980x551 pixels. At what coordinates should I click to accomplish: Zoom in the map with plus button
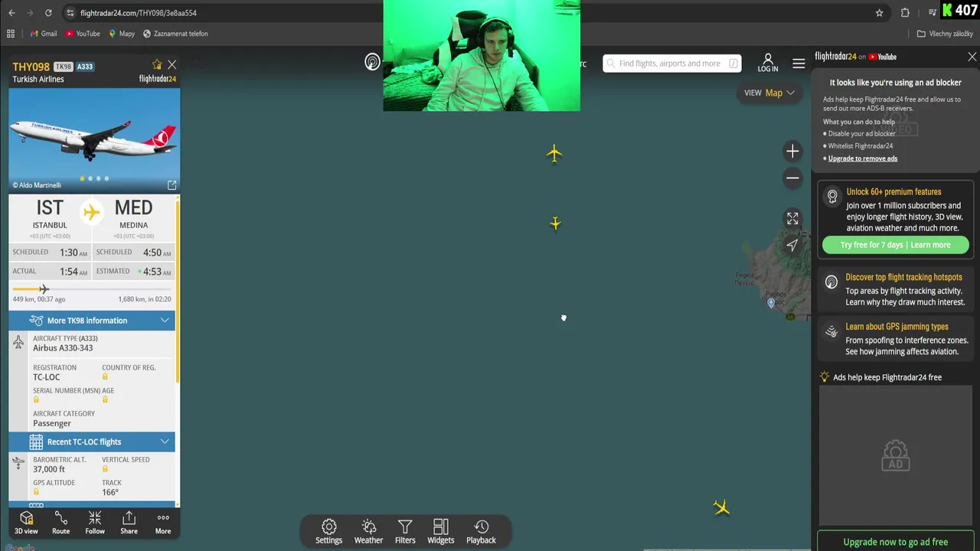tap(792, 152)
